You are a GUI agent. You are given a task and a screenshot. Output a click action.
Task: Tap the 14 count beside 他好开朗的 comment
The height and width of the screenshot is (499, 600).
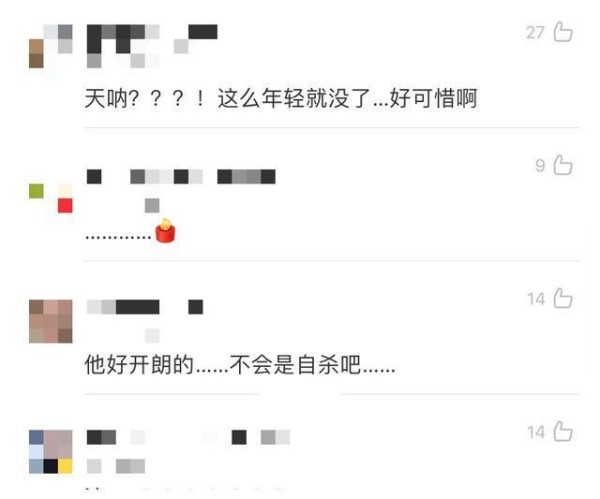(x=536, y=299)
